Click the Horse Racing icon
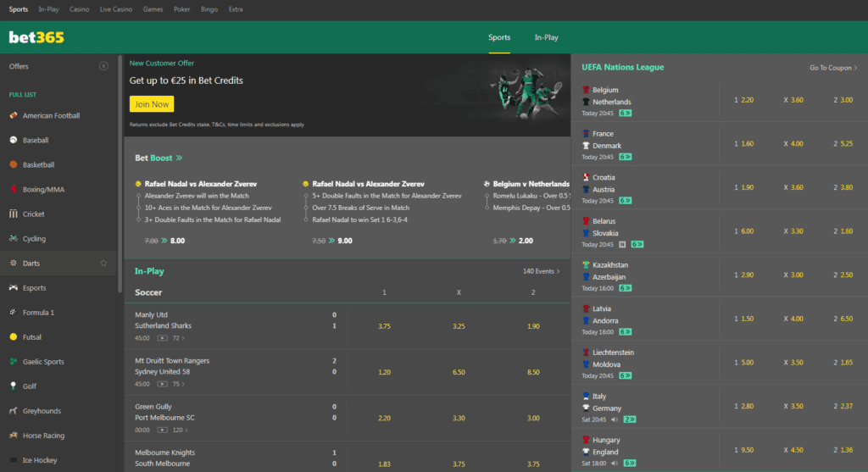The height and width of the screenshot is (472, 868). coord(13,436)
